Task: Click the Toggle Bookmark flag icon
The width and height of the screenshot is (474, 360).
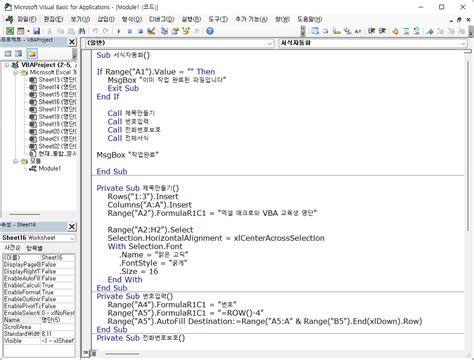Action: (430, 31)
